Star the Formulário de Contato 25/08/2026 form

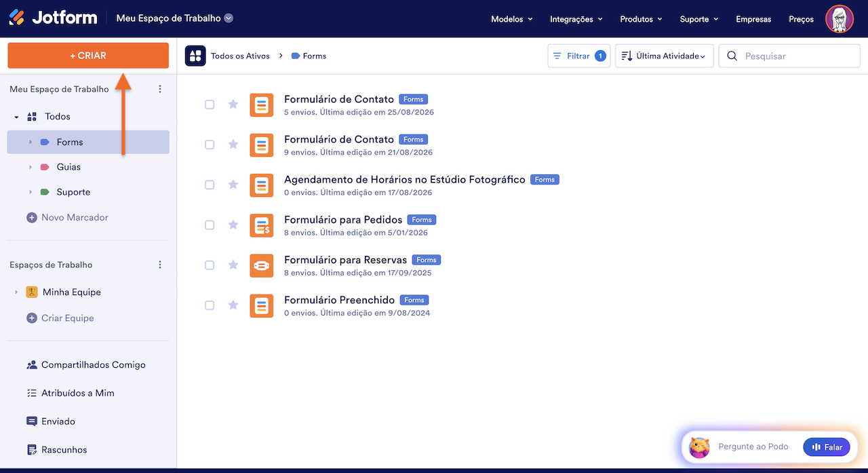[x=233, y=104]
